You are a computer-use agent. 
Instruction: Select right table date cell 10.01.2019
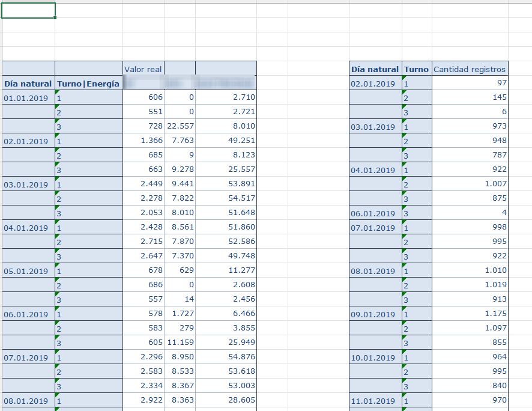tap(376, 358)
